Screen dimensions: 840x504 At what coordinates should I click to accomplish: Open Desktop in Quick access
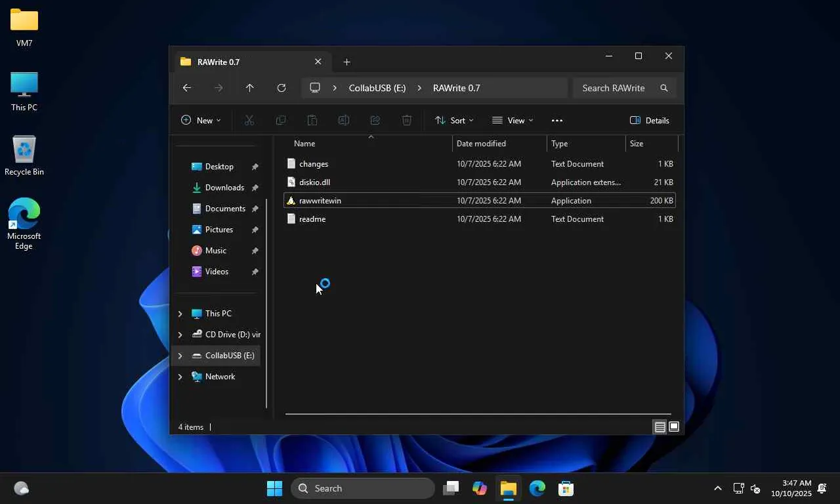click(x=219, y=167)
